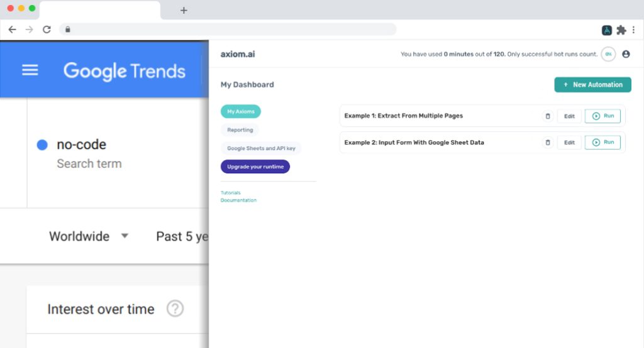The height and width of the screenshot is (348, 644).
Task: Click the Google Trends logo
Action: (125, 72)
